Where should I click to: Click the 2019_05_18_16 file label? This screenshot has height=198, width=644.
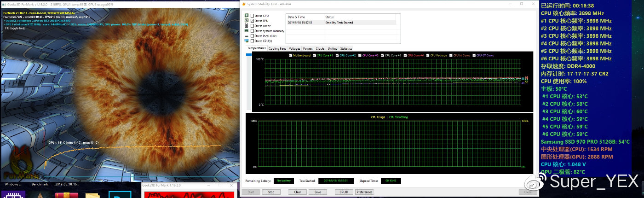(x=67, y=184)
